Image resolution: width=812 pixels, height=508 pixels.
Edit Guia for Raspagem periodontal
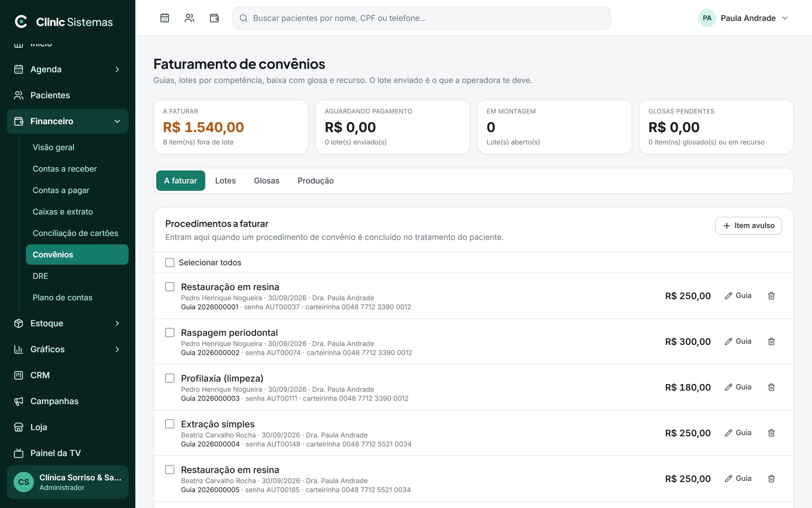pyautogui.click(x=738, y=341)
